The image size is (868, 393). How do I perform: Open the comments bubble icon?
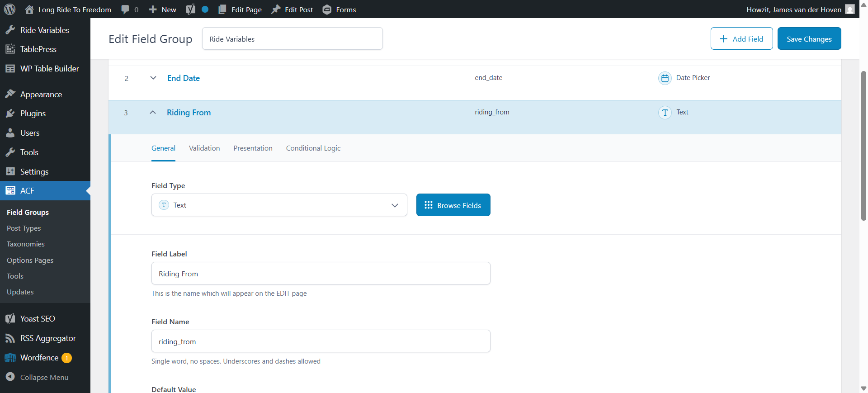125,9
